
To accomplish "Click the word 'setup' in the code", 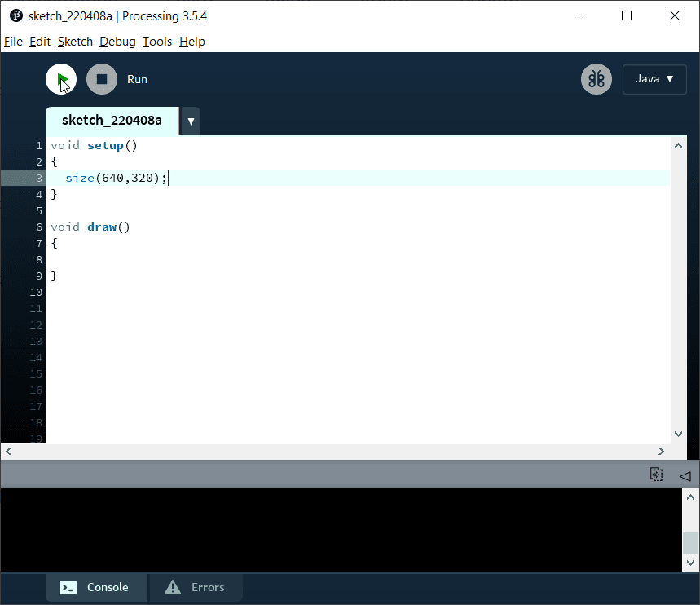I will [105, 146].
